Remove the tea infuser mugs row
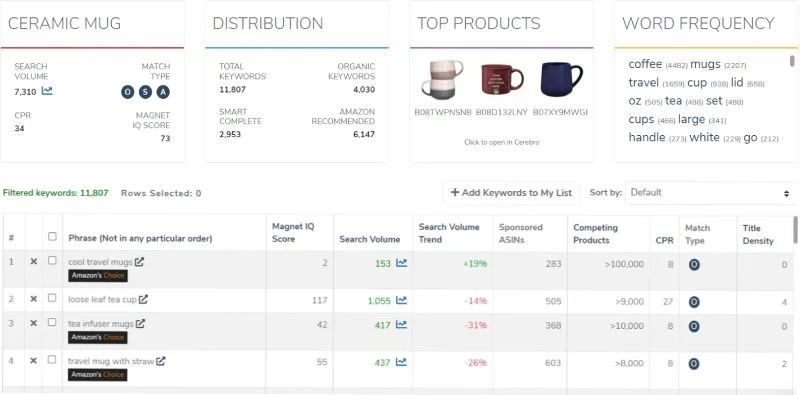This screenshot has width=800, height=395. (34, 323)
